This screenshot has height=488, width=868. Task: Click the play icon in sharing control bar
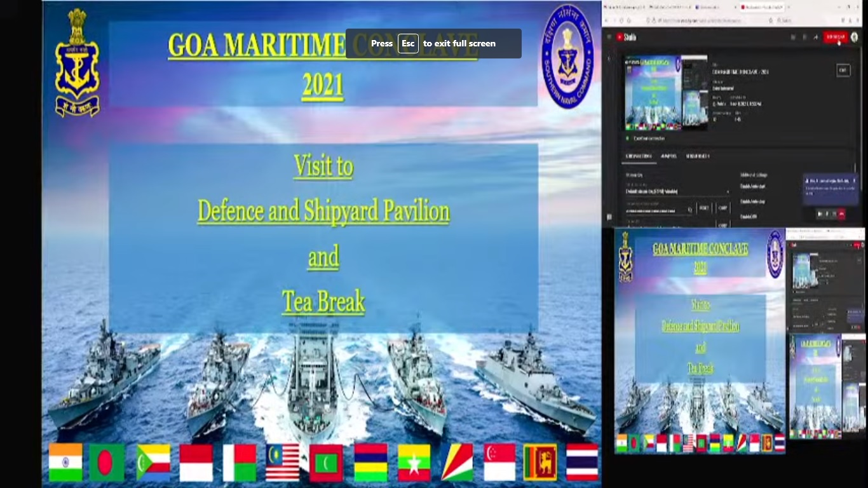pos(820,214)
